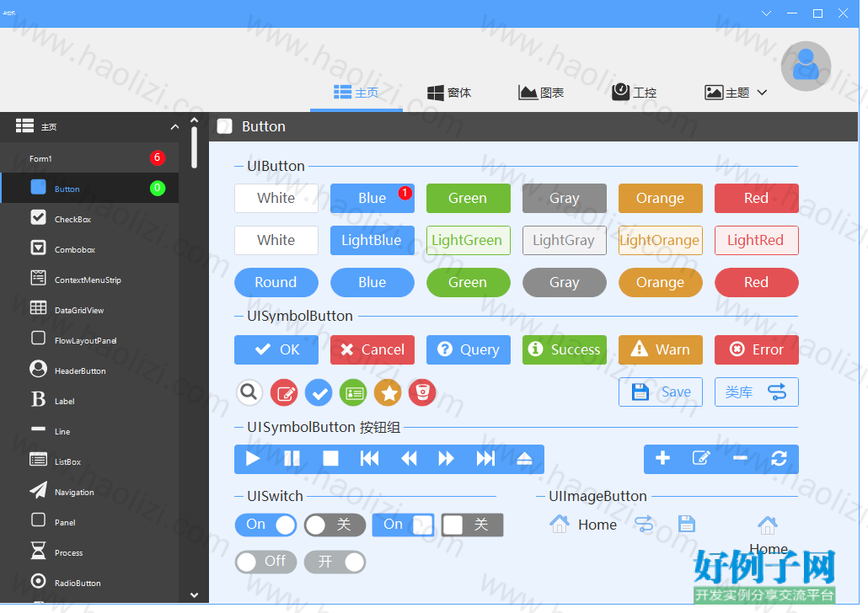Switch to the 图表 top tab
The image size is (868, 613).
[541, 93]
